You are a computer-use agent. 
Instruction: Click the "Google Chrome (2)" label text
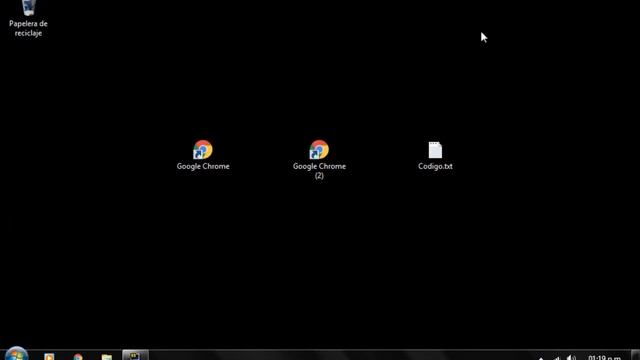319,171
